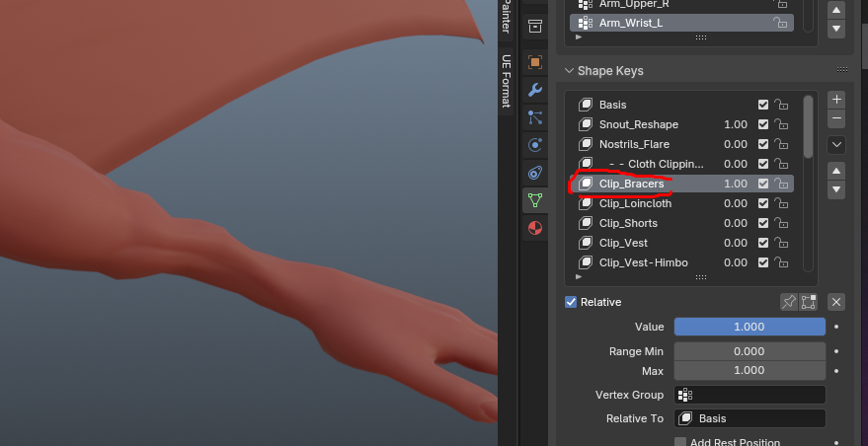868x446 pixels.
Task: Select the Nostrils_Flare shape key
Action: (681, 144)
